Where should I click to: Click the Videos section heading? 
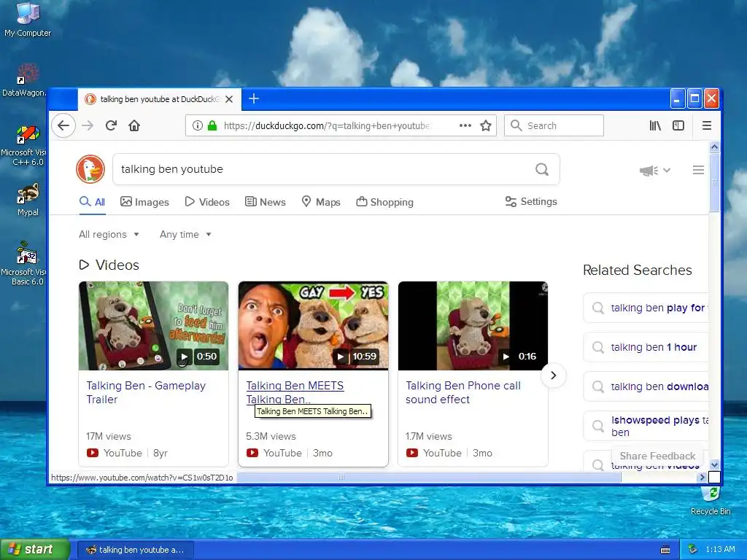point(109,265)
